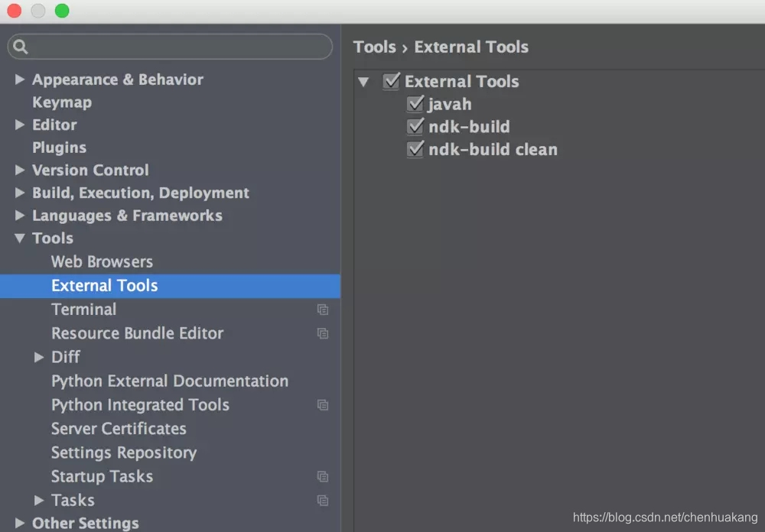The height and width of the screenshot is (532, 765).
Task: Click project-level icon beside Terminal
Action: tap(323, 310)
